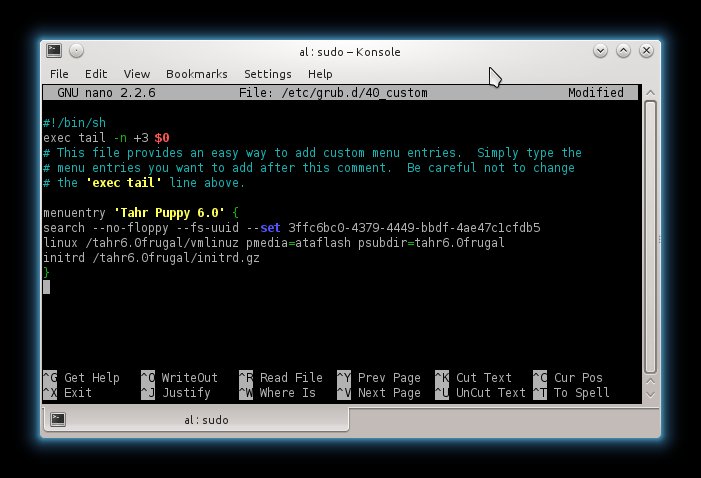Click the '#!/bin/sh' shebang line
The height and width of the screenshot is (478, 701).
[x=75, y=123]
